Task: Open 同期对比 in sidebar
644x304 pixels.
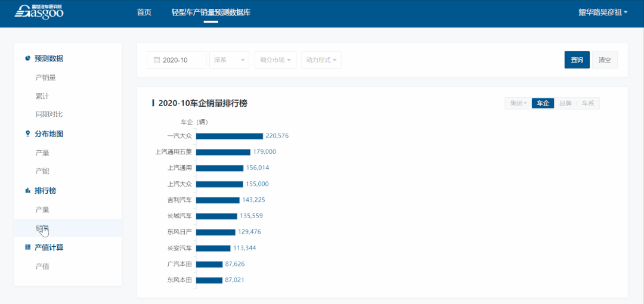Action: click(49, 114)
